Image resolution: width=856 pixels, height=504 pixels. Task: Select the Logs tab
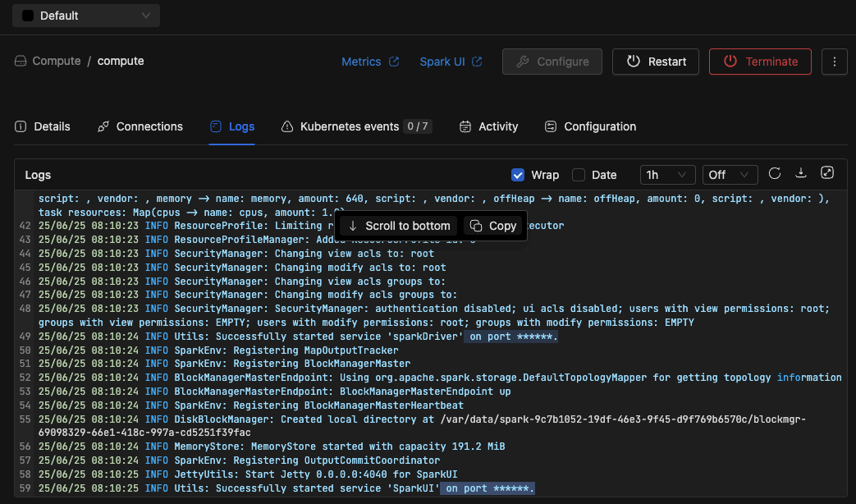tap(232, 126)
